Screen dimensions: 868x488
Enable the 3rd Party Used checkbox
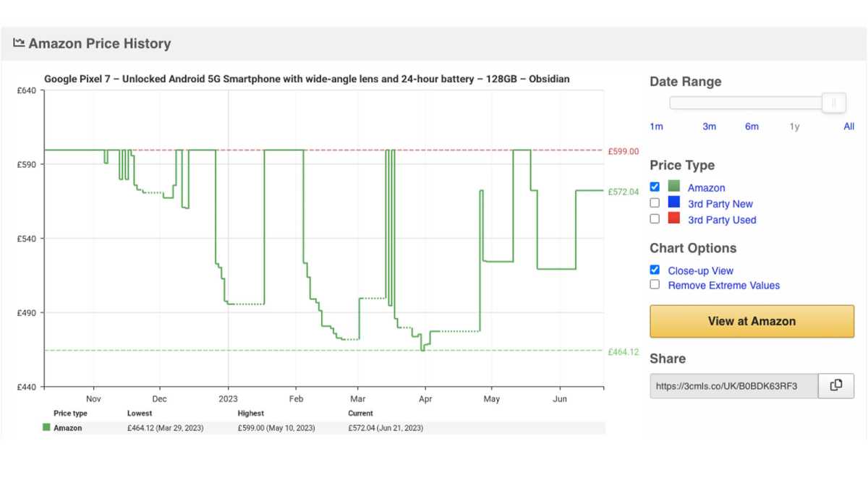[655, 219]
